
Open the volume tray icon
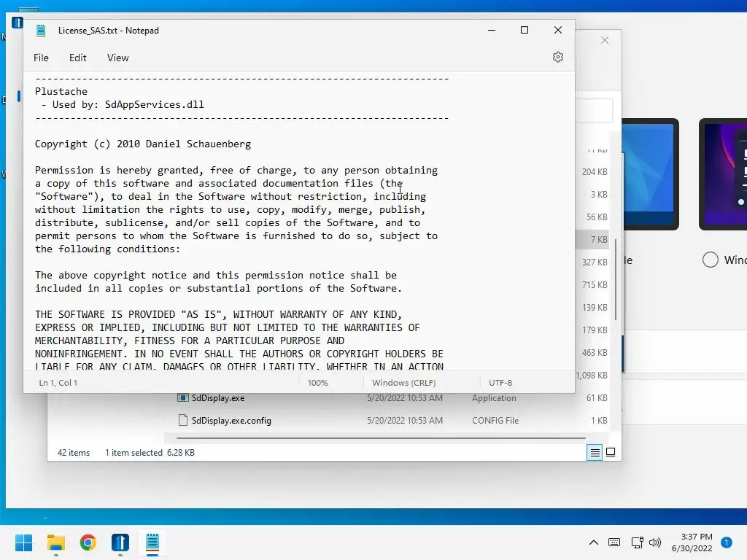[x=655, y=542]
